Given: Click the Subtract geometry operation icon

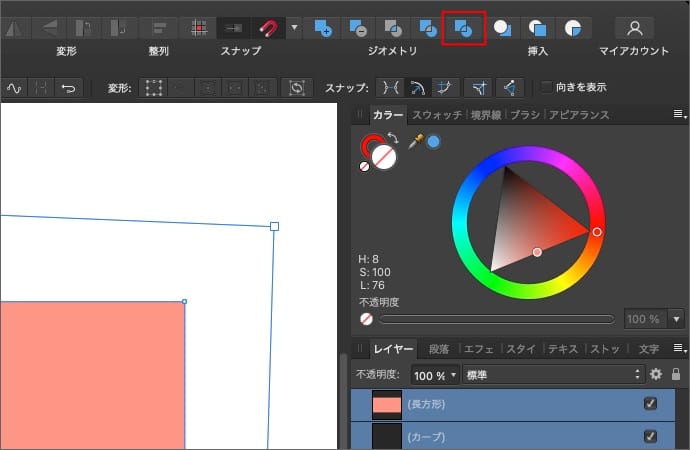Looking at the screenshot, I should 358,28.
